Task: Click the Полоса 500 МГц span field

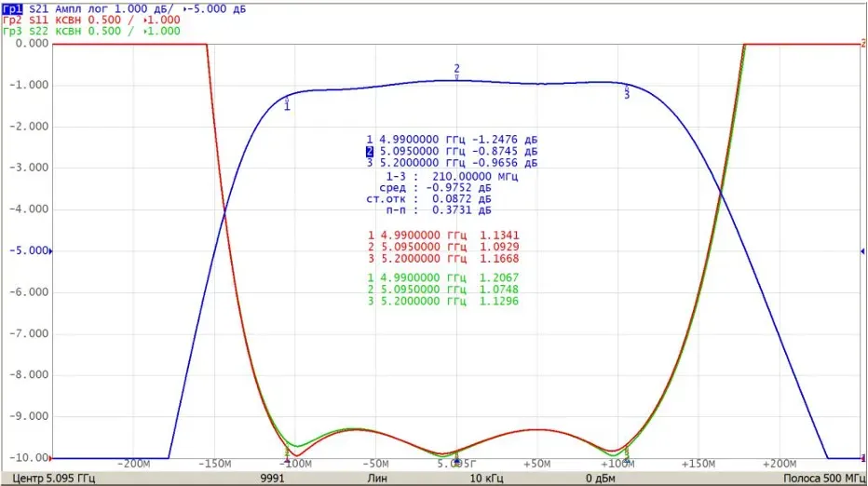Action: [x=824, y=479]
